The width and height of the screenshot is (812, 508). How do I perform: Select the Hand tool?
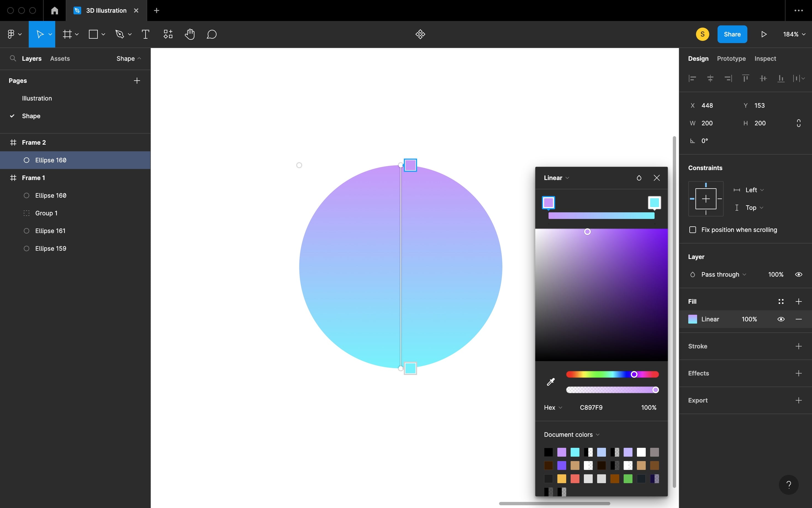pos(190,34)
